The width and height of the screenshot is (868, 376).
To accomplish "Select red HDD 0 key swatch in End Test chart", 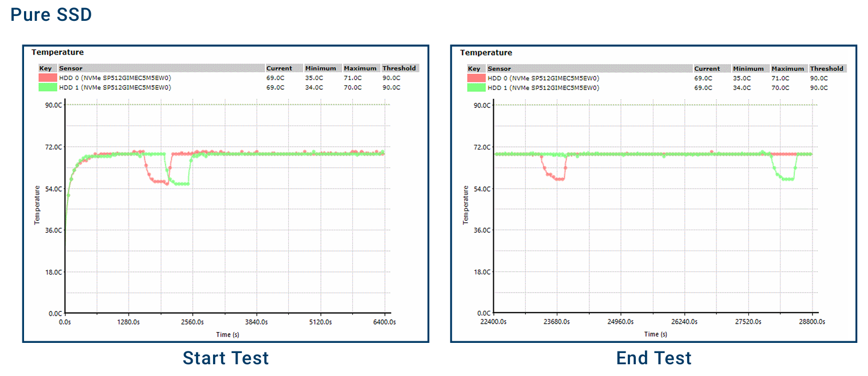I will click(476, 79).
